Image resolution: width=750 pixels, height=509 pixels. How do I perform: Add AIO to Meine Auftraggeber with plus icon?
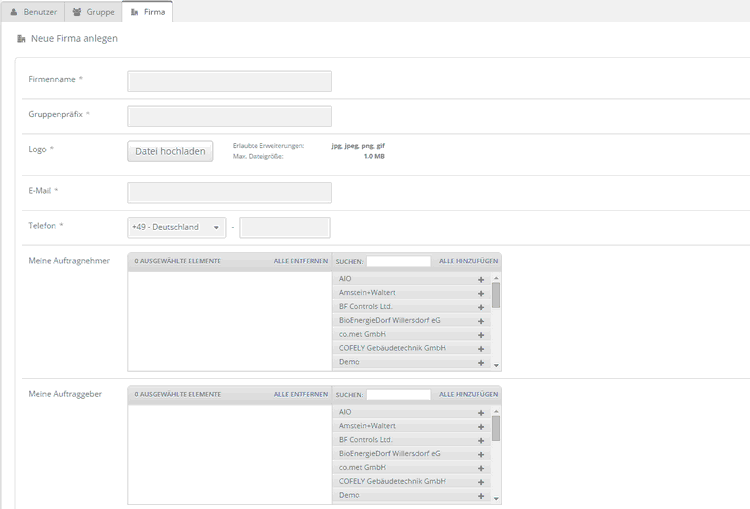tap(481, 413)
